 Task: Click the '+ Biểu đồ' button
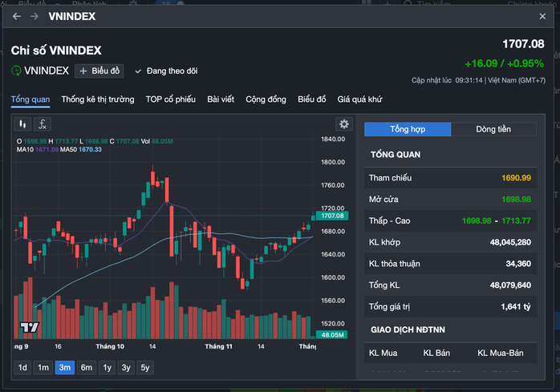[x=99, y=71]
